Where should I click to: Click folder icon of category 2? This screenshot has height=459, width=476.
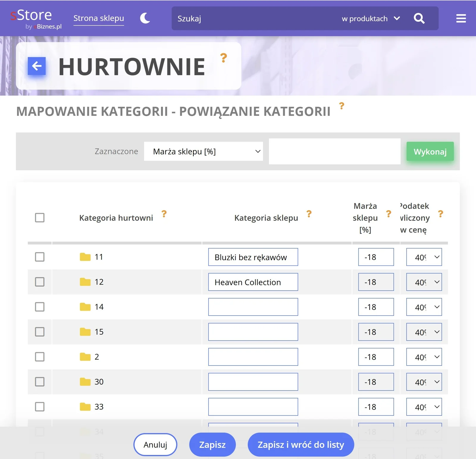(85, 357)
